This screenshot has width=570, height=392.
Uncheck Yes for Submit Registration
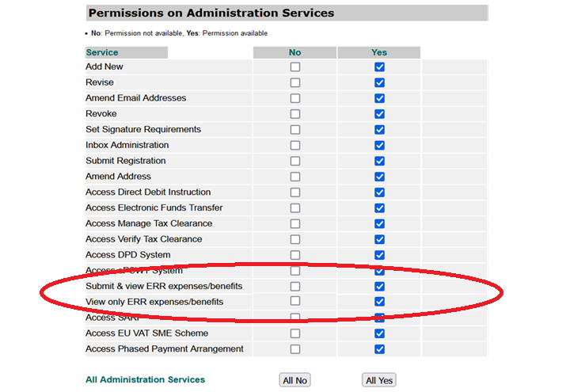point(379,161)
